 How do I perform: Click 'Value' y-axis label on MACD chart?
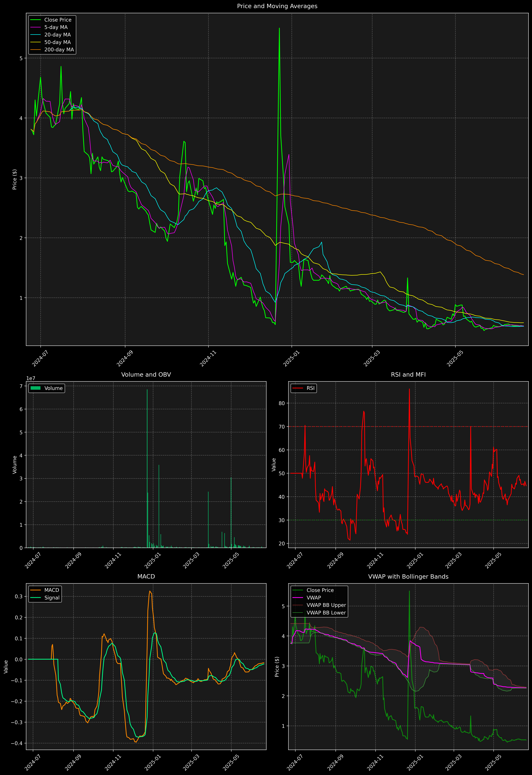(6, 667)
